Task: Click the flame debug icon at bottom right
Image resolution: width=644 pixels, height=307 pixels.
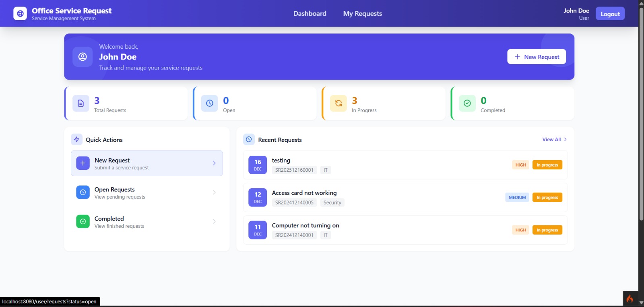Action: coord(630,299)
